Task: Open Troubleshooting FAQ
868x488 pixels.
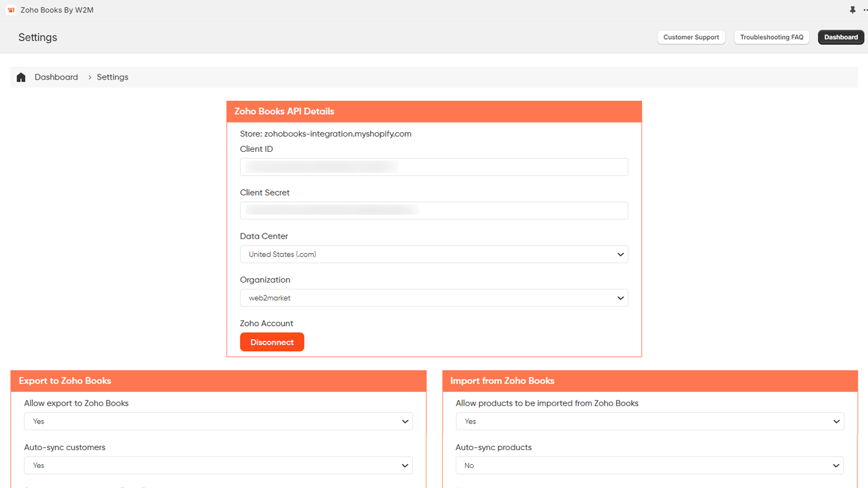Action: 771,37
